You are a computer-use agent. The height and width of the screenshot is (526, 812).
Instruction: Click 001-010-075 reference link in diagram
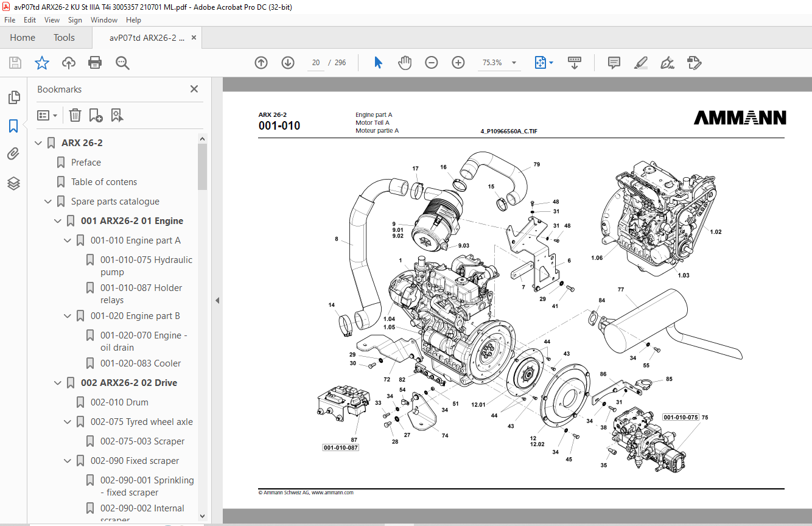(681, 418)
